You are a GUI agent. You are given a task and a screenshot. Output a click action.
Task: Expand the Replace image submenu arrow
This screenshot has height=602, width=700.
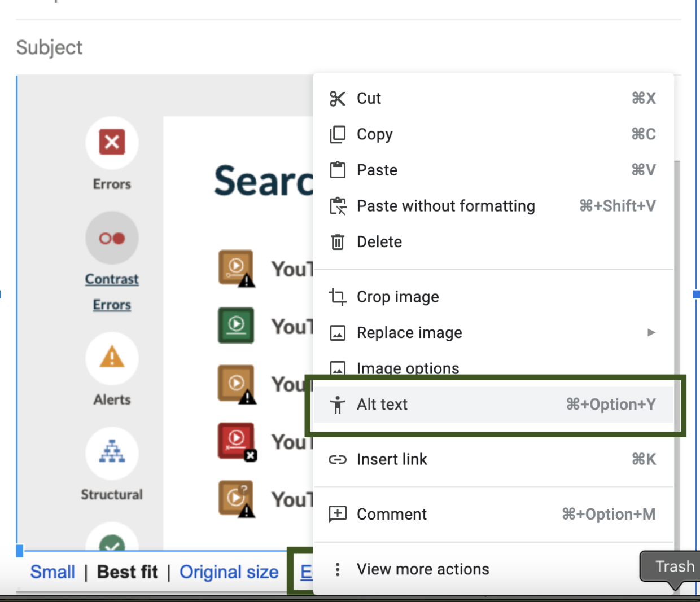[x=651, y=333]
